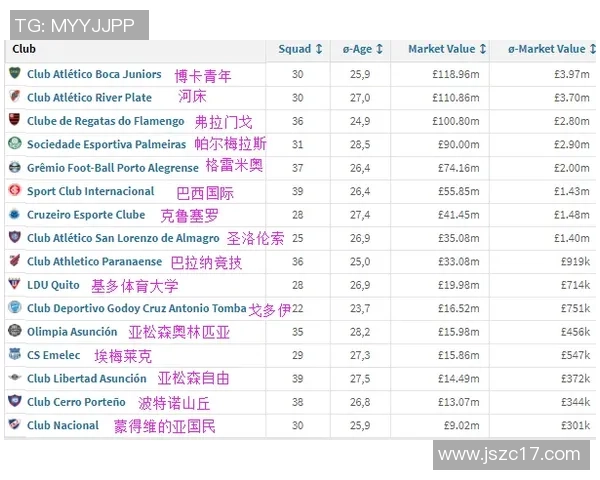Sort table by Market Value column
The width and height of the screenshot is (600, 480).
pyautogui.click(x=447, y=49)
